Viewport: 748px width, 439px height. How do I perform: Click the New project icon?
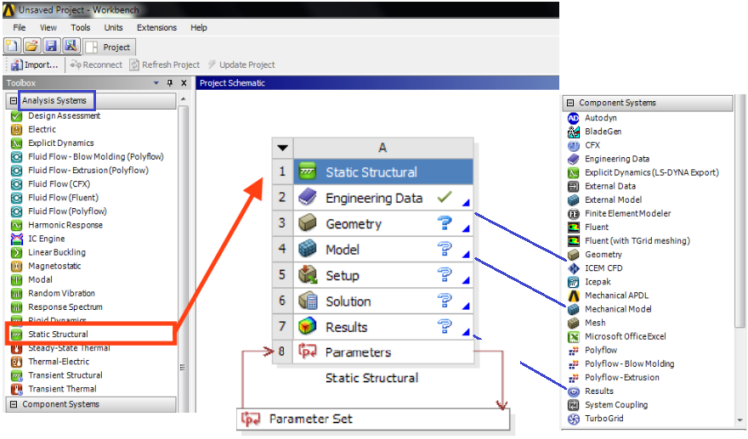[x=11, y=46]
